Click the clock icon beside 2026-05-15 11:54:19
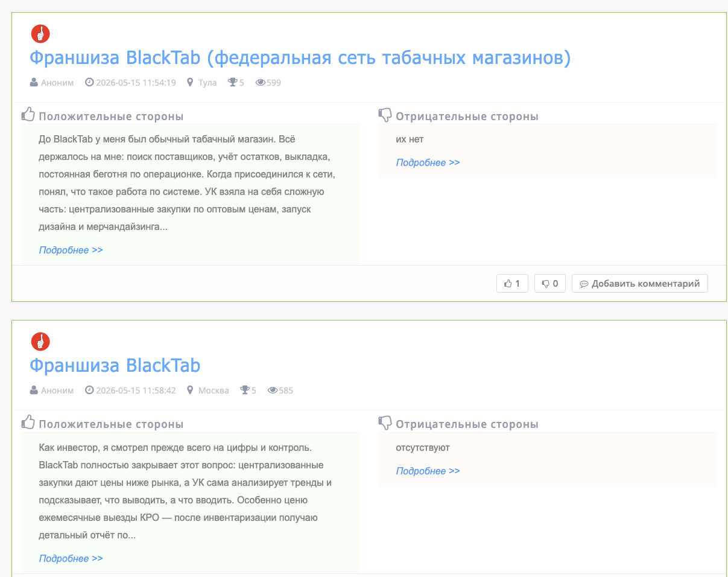 point(89,82)
